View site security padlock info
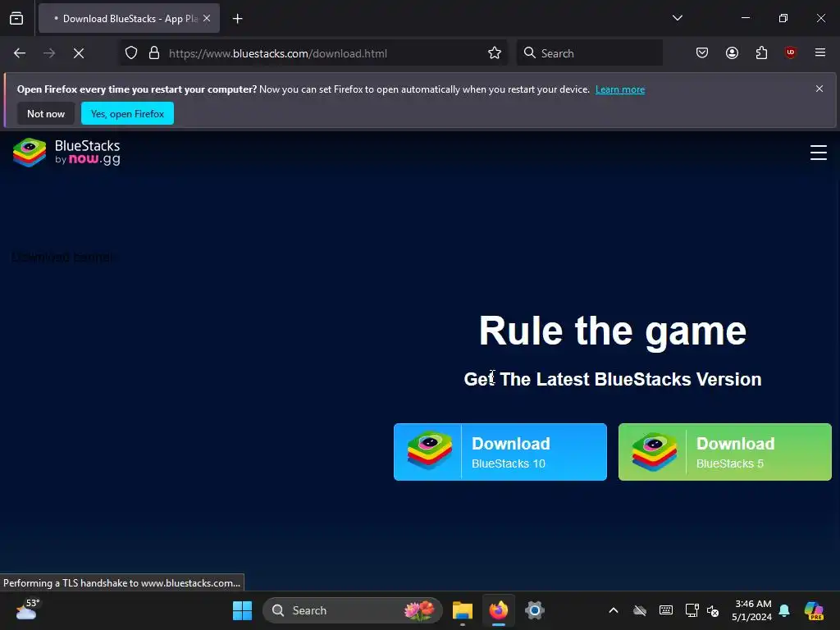 pyautogui.click(x=154, y=53)
